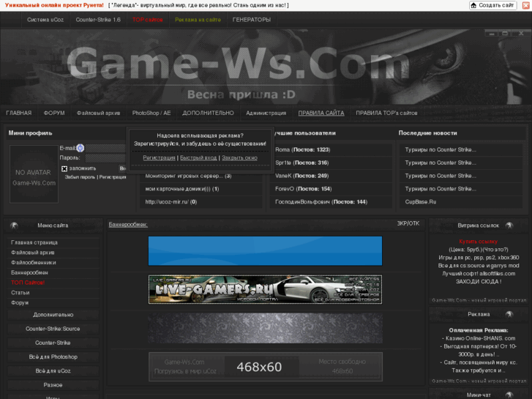Expand Всё для Photoshop section
Viewport: 532px width, 399px height.
(53, 357)
